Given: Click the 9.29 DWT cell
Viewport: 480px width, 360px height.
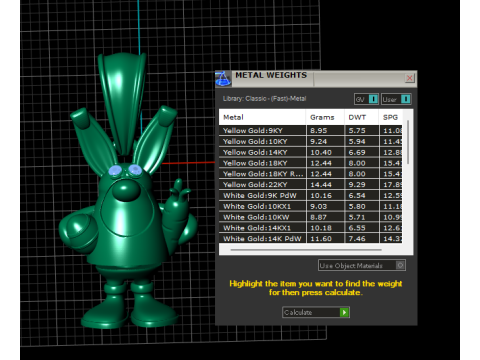Looking at the screenshot, I should point(362,185).
